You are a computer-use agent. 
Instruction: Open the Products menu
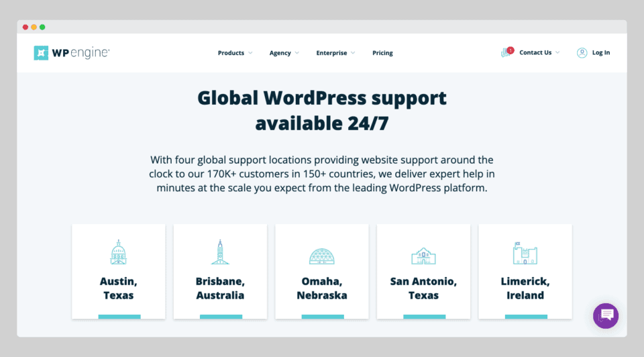coord(231,53)
